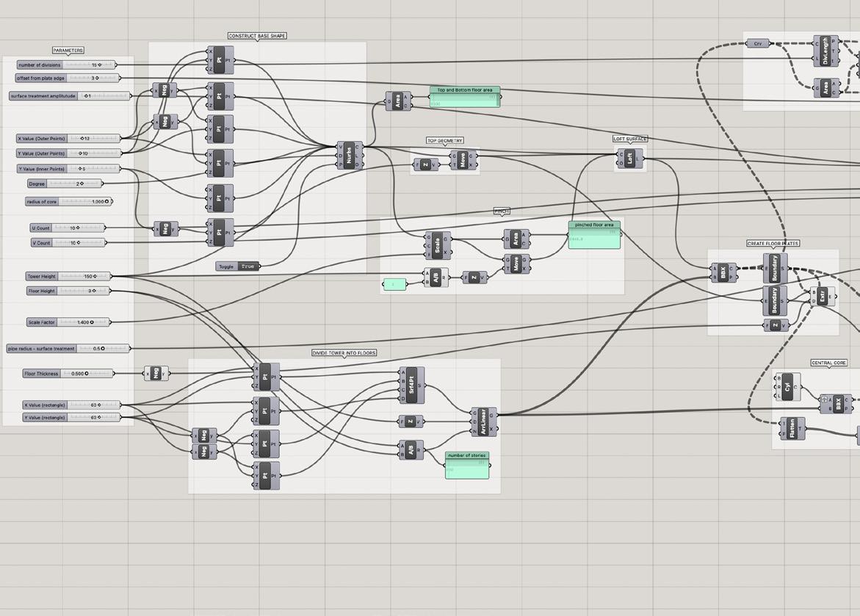Click the A/B division component in PINCH group

coord(436,278)
